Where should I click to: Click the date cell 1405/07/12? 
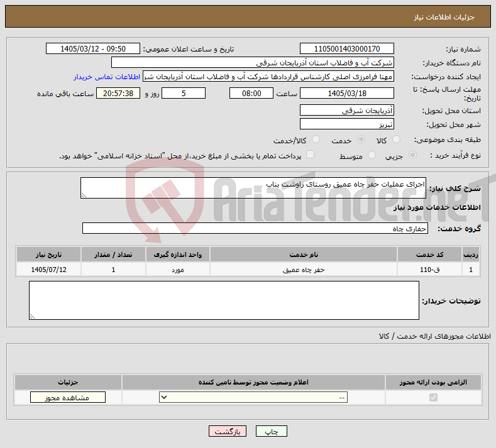[x=48, y=270]
